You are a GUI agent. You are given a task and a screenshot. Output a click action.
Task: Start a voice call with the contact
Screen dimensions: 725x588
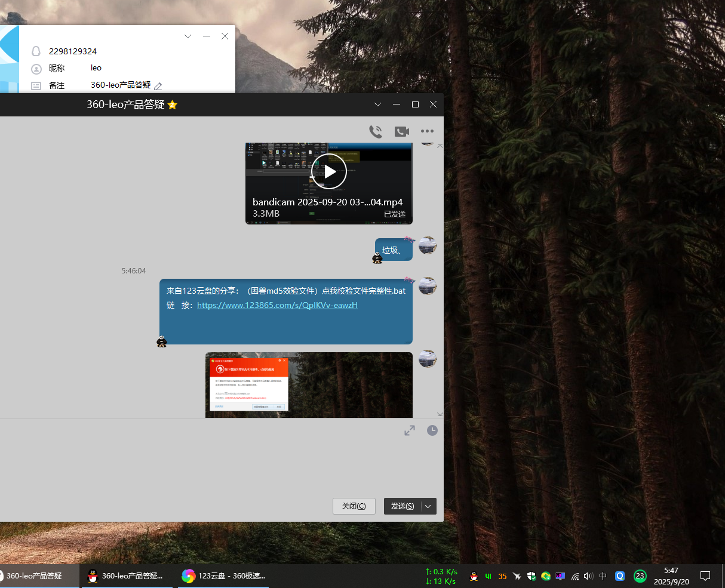(376, 132)
